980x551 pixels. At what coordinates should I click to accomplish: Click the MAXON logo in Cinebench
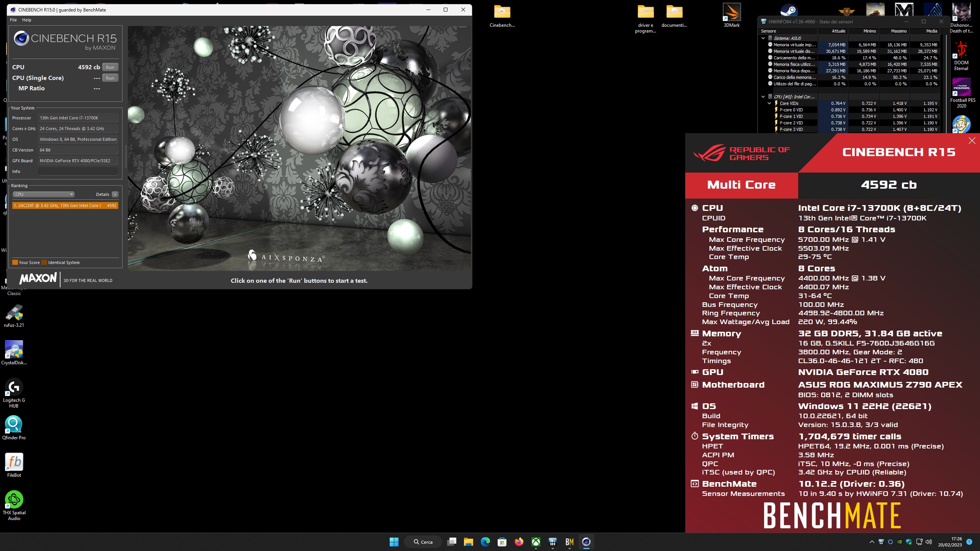coord(38,279)
